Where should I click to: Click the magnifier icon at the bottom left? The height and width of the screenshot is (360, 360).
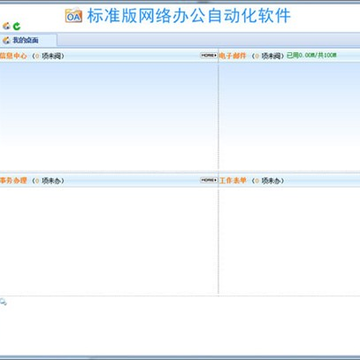[3, 302]
